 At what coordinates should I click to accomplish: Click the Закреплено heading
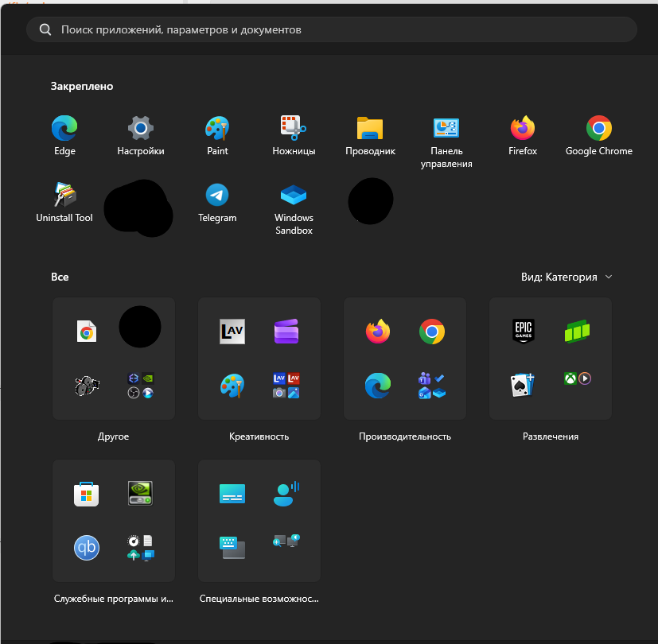coord(82,86)
